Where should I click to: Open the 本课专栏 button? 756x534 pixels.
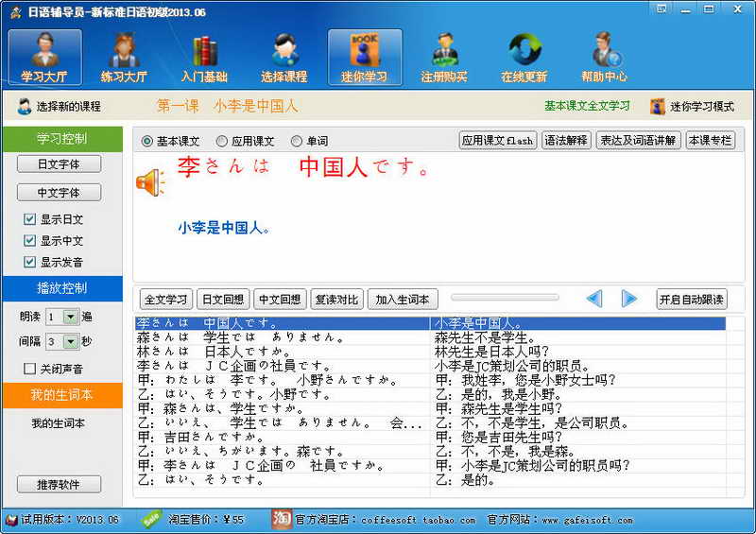[x=711, y=141]
